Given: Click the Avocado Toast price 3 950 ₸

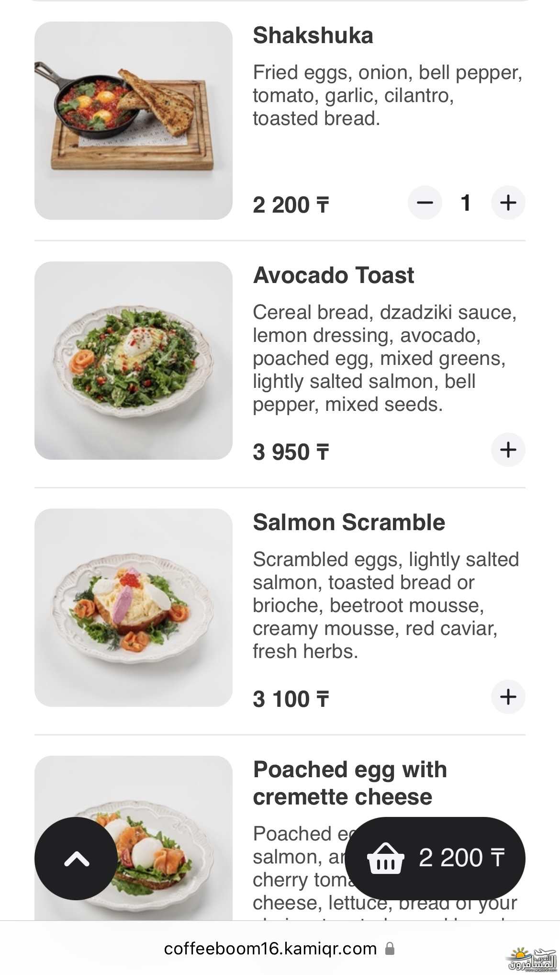Looking at the screenshot, I should pyautogui.click(x=291, y=452).
